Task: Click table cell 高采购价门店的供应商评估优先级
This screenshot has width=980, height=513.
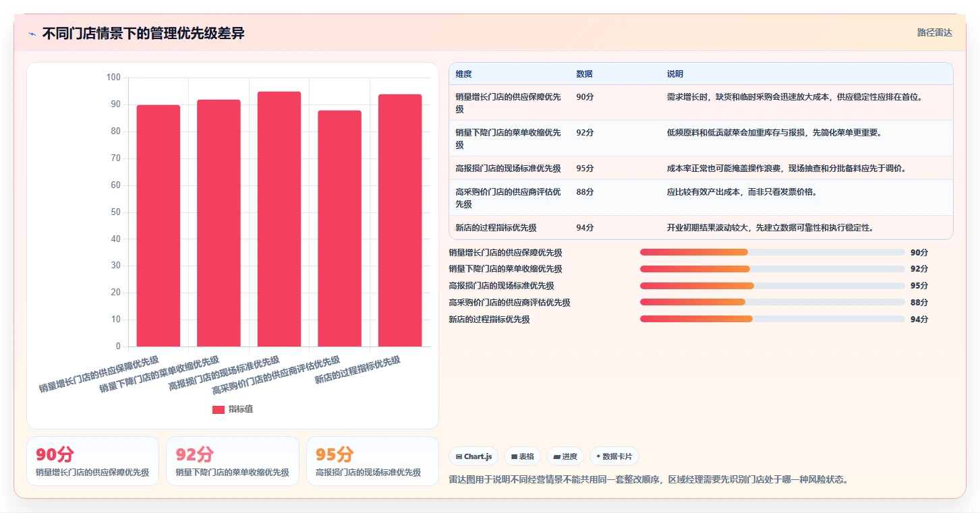Action: pyautogui.click(x=509, y=198)
